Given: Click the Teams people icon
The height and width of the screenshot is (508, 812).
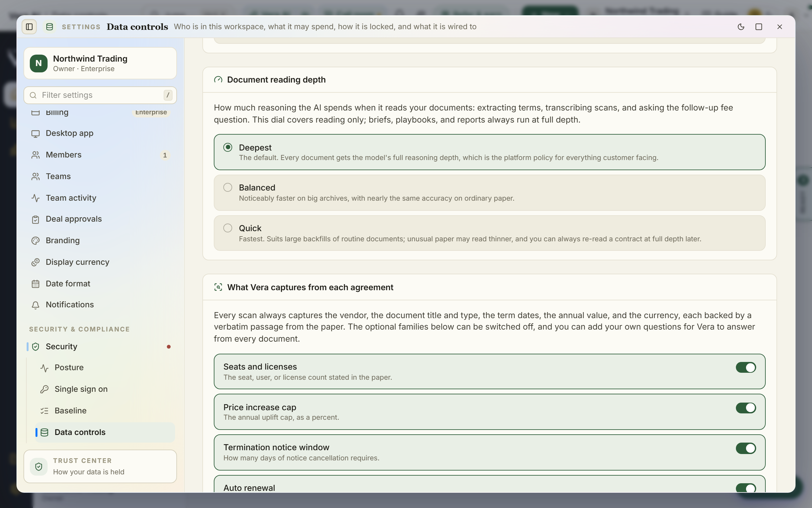Looking at the screenshot, I should 36,177.
